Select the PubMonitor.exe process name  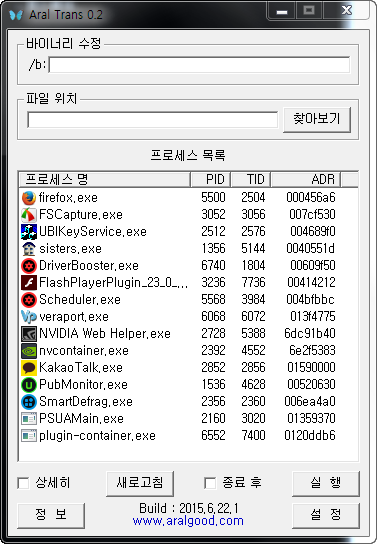point(83,385)
